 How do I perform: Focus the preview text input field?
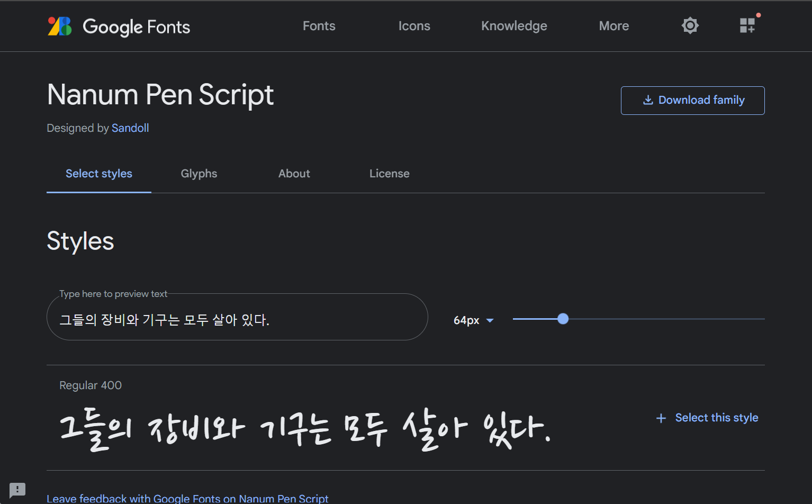(x=237, y=320)
